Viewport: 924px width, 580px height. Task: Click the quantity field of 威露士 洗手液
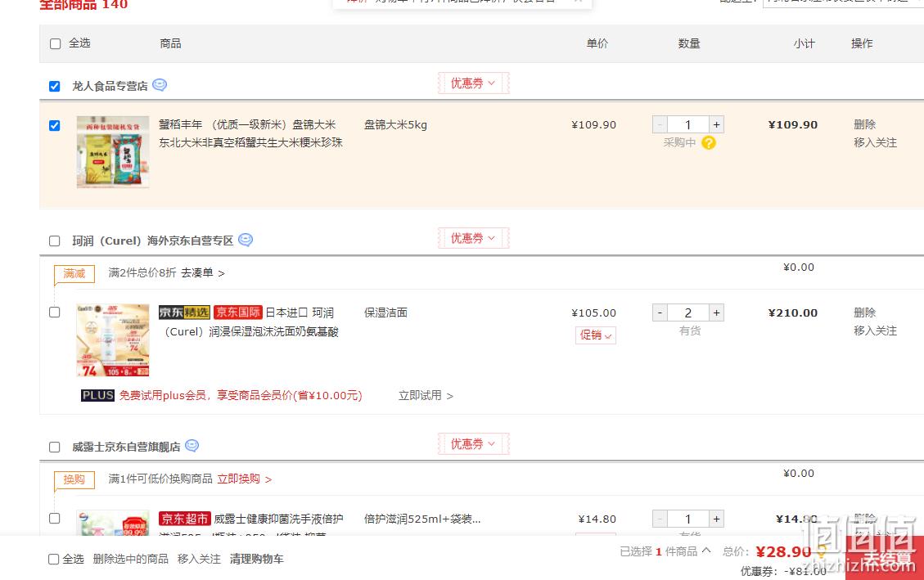coord(688,519)
